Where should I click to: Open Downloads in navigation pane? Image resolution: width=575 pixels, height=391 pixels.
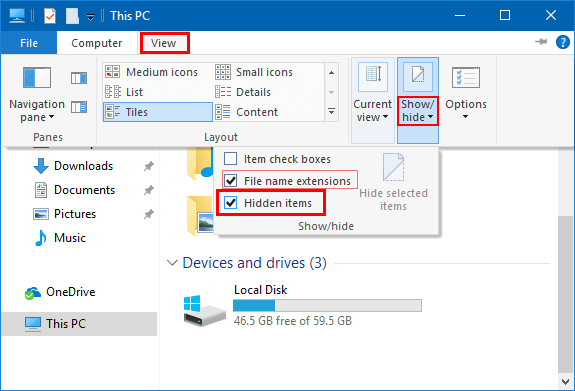coord(83,166)
